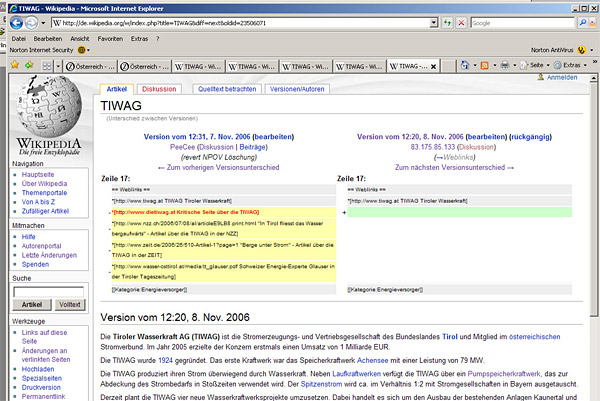Expand the Print dropdown arrow

(x=515, y=65)
